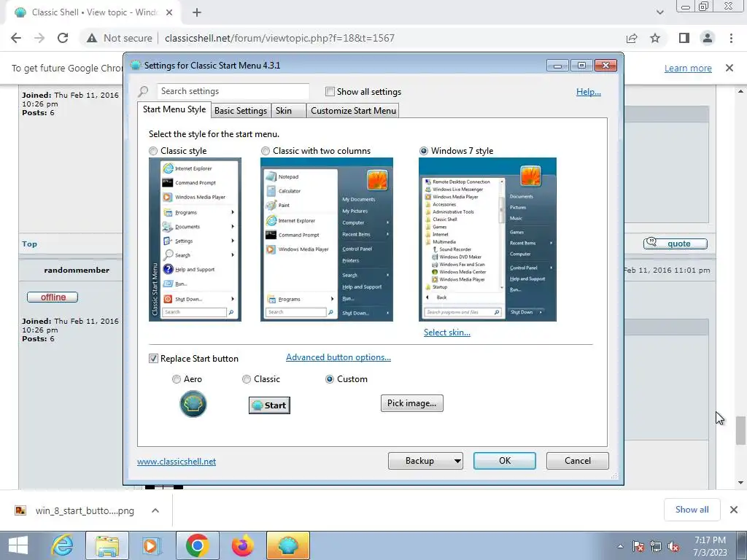Toggle Chrome side panel icon

[684, 38]
